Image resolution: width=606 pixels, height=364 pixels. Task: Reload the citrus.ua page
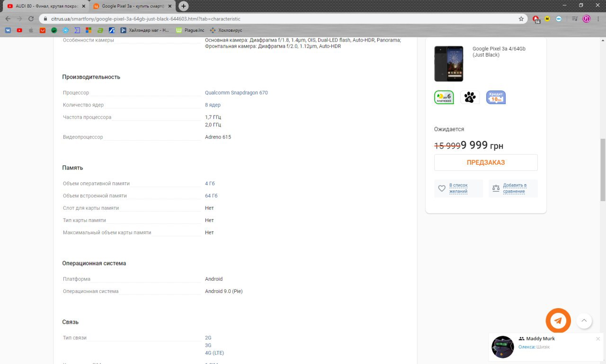click(31, 19)
